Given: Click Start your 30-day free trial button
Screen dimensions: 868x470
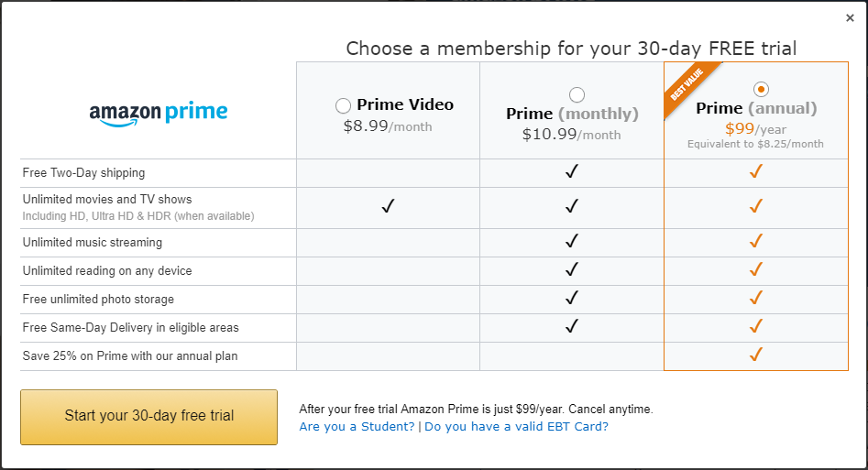Looking at the screenshot, I should click(x=148, y=417).
